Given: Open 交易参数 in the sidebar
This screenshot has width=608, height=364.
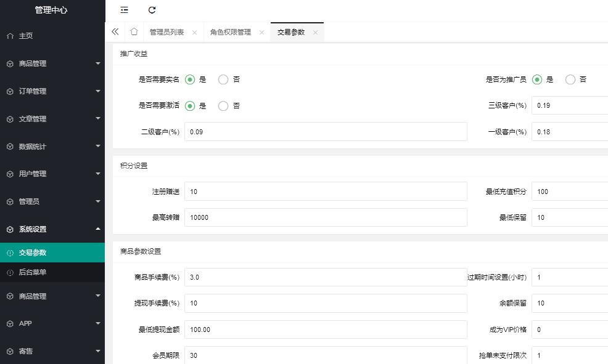Looking at the screenshot, I should (x=32, y=253).
